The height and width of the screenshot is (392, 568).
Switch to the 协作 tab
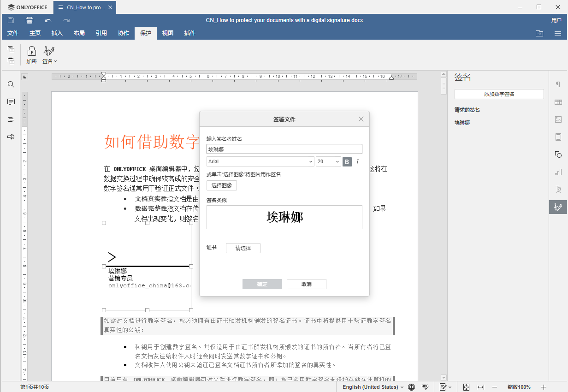click(x=124, y=33)
